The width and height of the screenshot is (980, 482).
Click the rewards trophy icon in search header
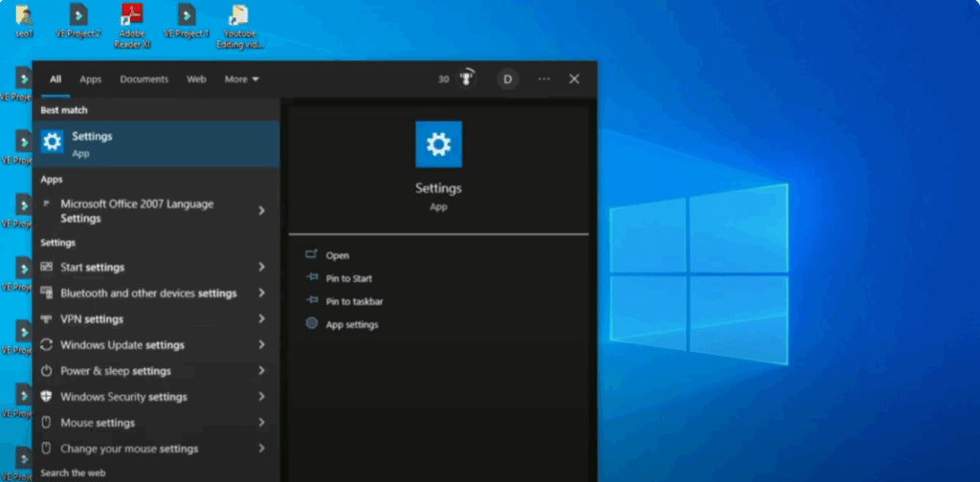(x=468, y=79)
